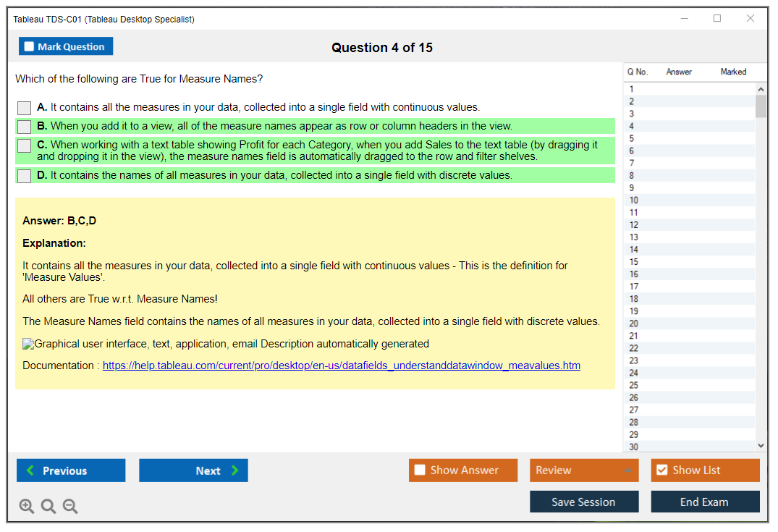Click the scroll down arrow in question list
Screen dimensions: 778x532
click(x=761, y=446)
